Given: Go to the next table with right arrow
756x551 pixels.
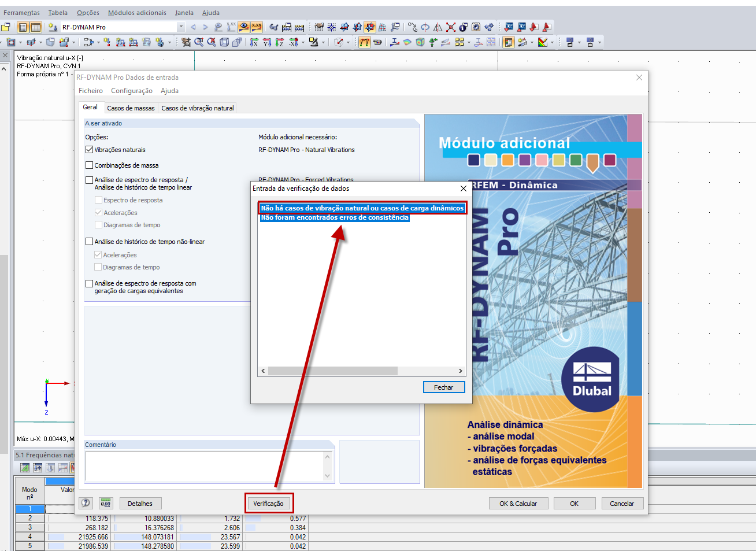Looking at the screenshot, I should coord(205,27).
